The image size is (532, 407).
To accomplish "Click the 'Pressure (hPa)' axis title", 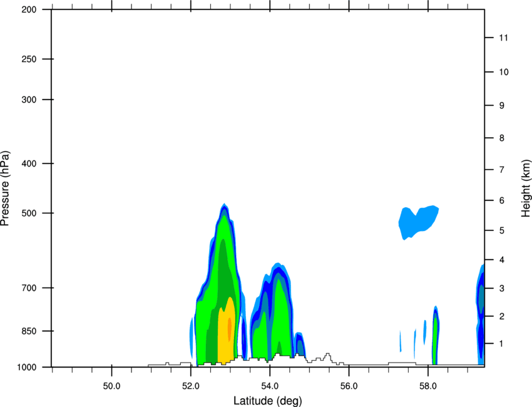I will click(5, 188).
